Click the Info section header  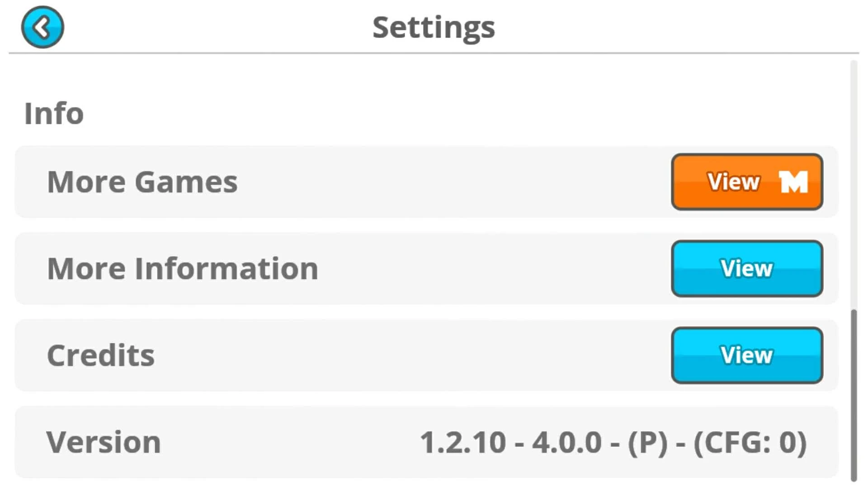54,113
